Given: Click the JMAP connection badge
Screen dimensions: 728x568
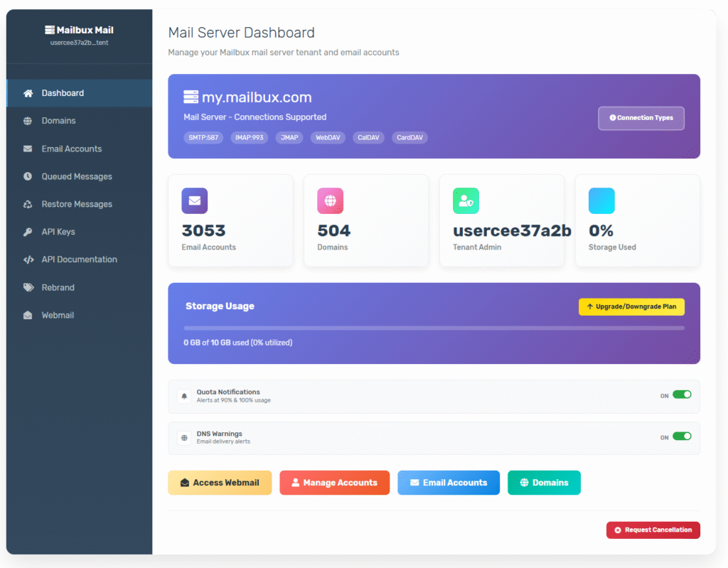Looking at the screenshot, I should coord(289,137).
